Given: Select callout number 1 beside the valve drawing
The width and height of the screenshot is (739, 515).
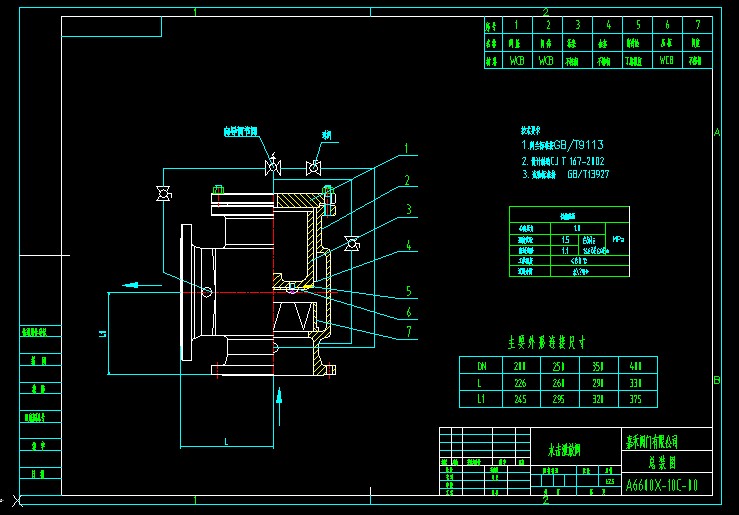Looking at the screenshot, I should [407, 148].
